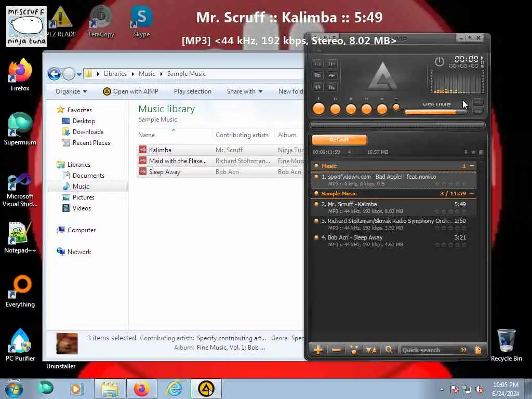The image size is (532, 399).
Task: Open the sort playlist arrows button in AIMP
Action: 371,350
